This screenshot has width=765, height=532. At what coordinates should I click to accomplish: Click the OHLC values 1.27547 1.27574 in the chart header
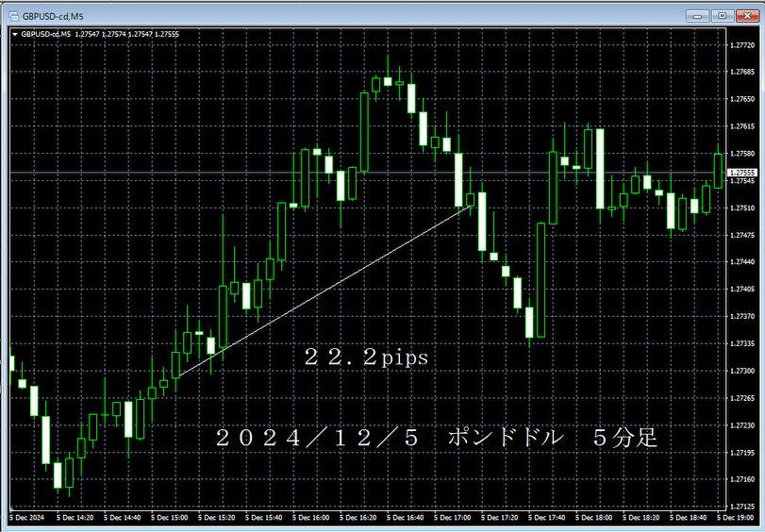(x=101, y=35)
